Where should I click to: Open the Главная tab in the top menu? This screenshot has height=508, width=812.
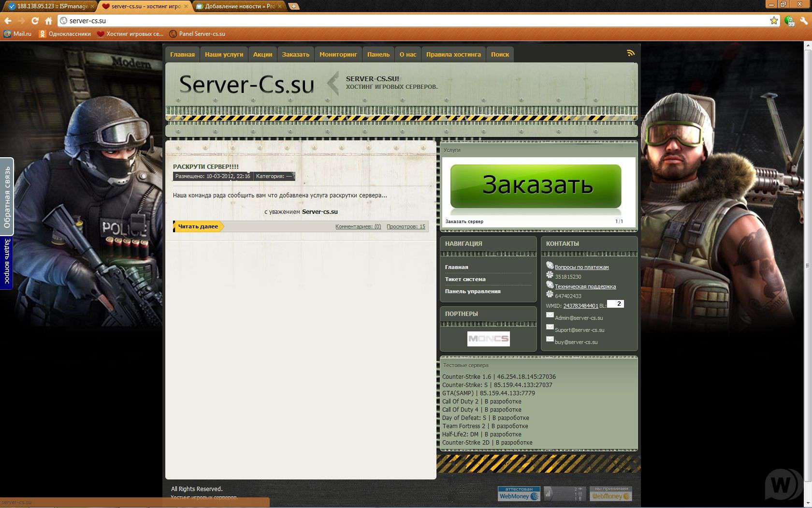point(182,55)
